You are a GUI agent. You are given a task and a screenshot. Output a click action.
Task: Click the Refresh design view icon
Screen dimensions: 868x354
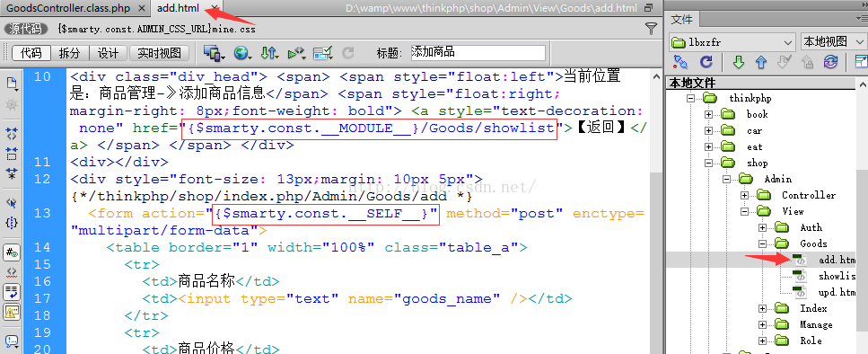point(348,53)
